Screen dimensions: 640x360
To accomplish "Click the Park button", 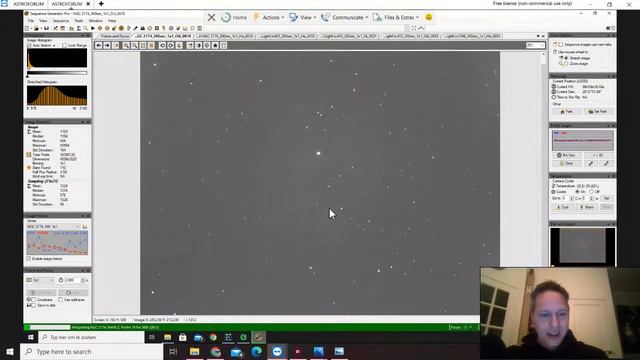I will [x=567, y=111].
